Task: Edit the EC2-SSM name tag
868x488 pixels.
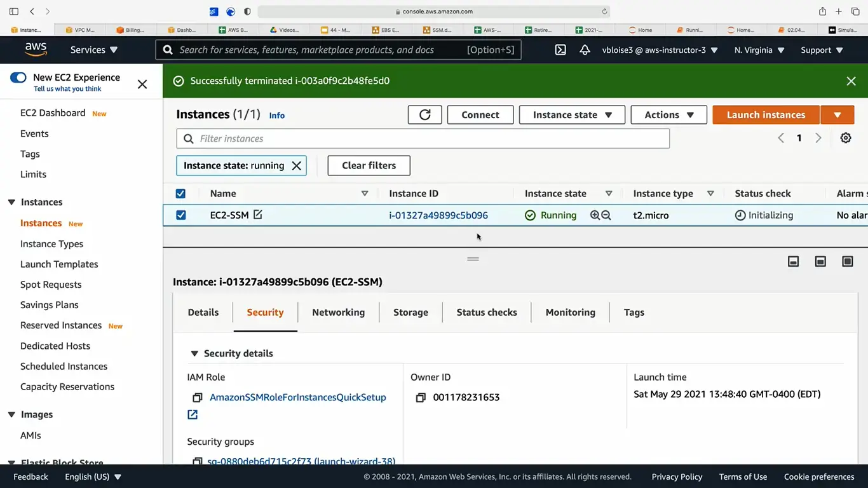Action: (257, 215)
